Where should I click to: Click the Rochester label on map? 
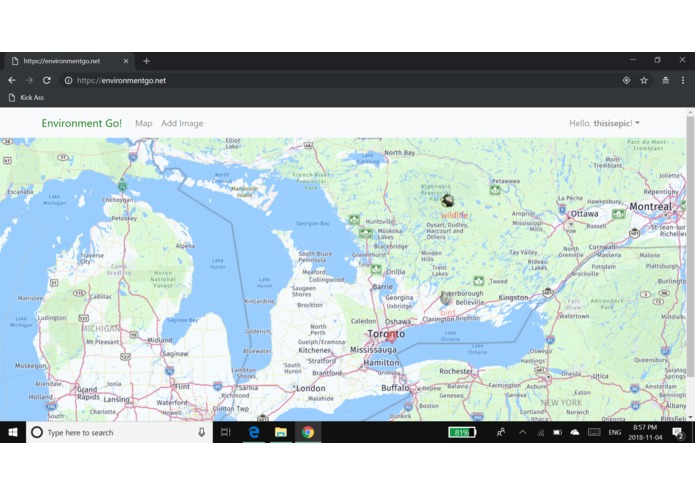456,371
